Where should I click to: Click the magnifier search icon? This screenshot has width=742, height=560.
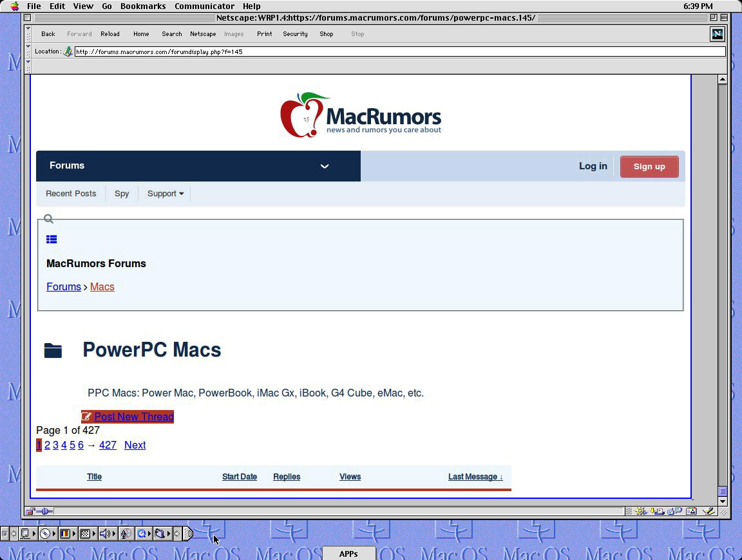point(48,218)
